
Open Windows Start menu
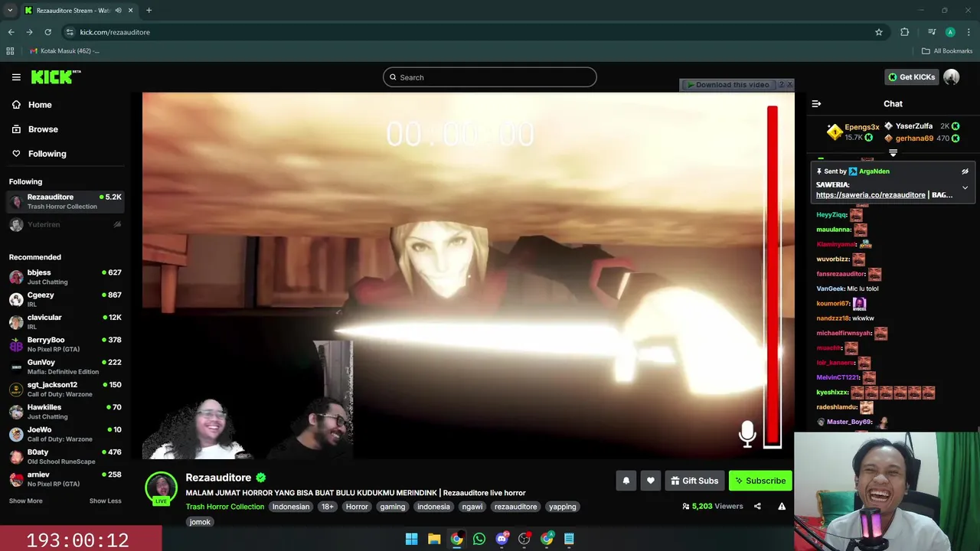(x=411, y=539)
